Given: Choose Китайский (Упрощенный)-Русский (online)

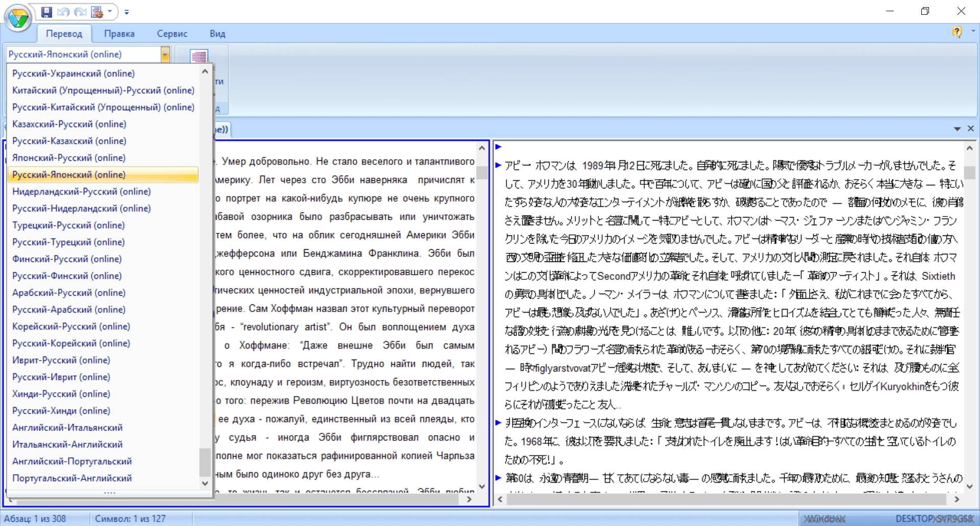Looking at the screenshot, I should click(x=103, y=90).
